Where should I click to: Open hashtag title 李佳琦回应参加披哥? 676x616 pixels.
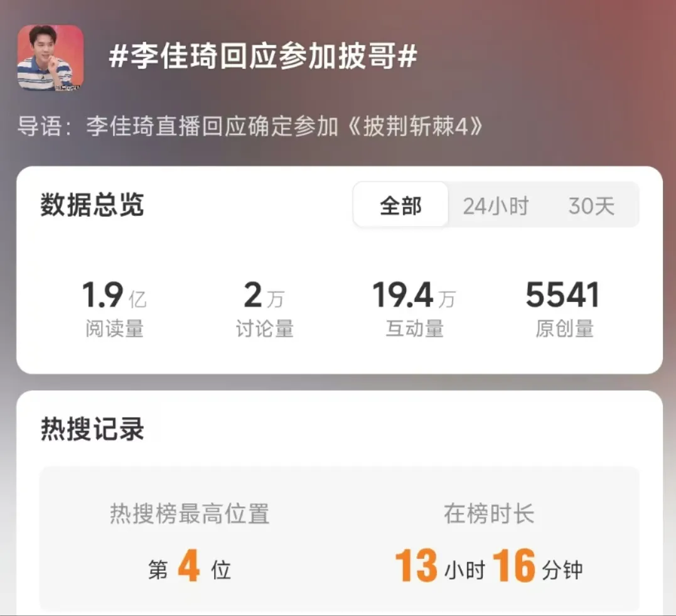click(x=263, y=57)
